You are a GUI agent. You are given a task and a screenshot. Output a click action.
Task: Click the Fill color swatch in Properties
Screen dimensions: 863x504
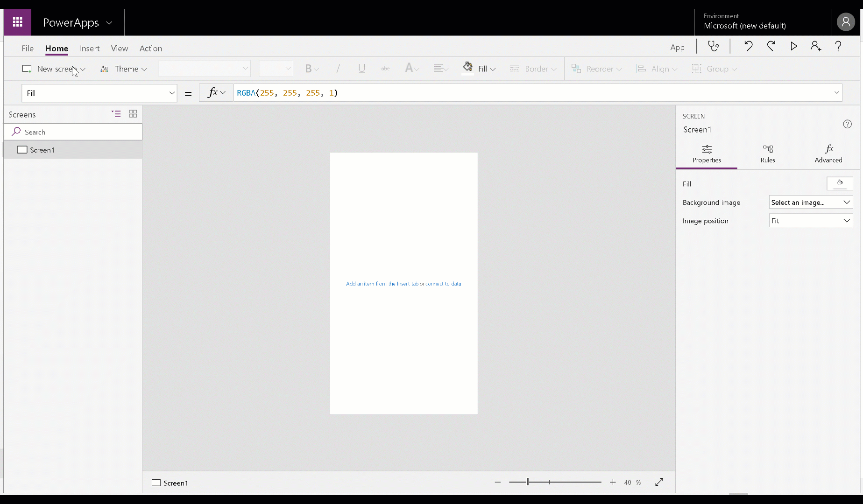(x=839, y=183)
